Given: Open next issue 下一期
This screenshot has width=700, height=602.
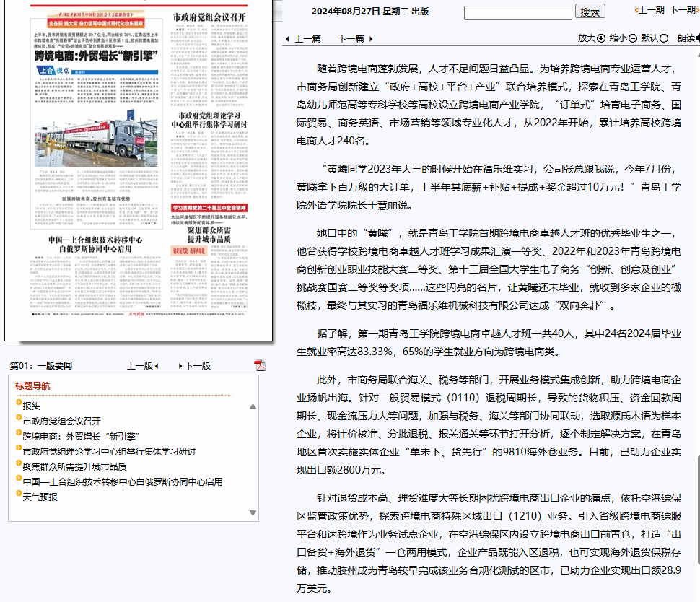Looking at the screenshot, I should tap(683, 10).
